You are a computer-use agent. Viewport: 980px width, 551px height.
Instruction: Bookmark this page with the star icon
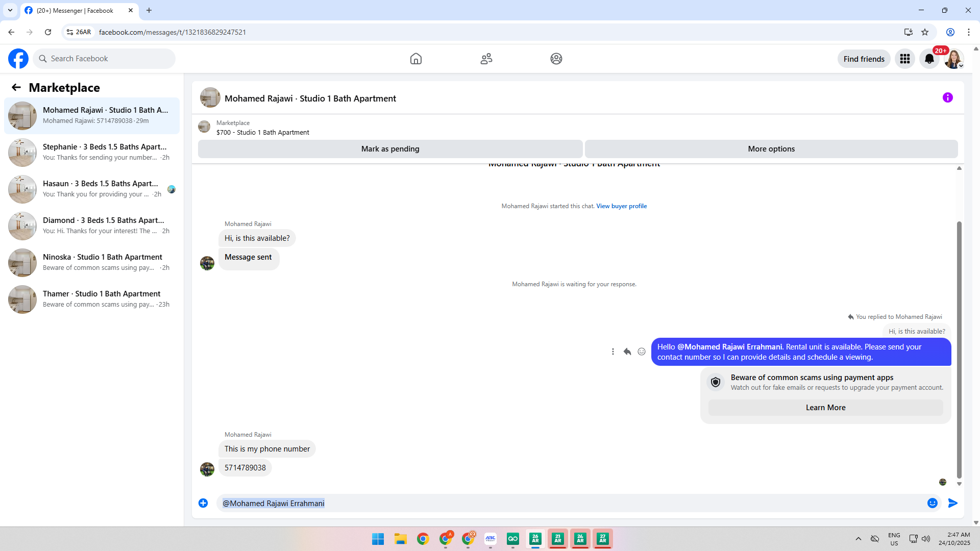coord(925,32)
